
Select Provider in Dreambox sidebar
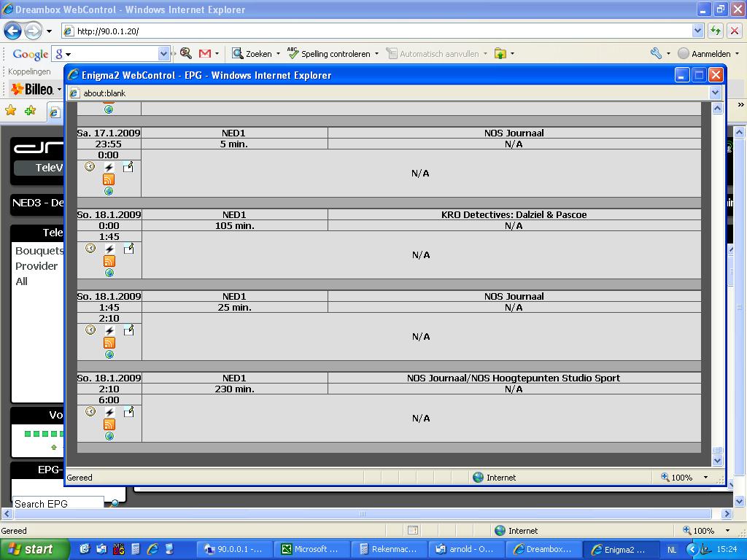click(x=36, y=266)
